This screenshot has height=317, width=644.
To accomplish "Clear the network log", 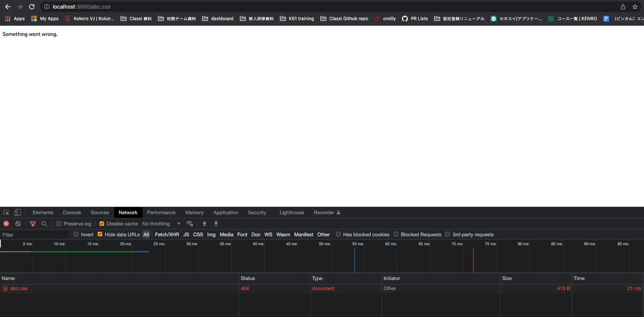I will [18, 224].
